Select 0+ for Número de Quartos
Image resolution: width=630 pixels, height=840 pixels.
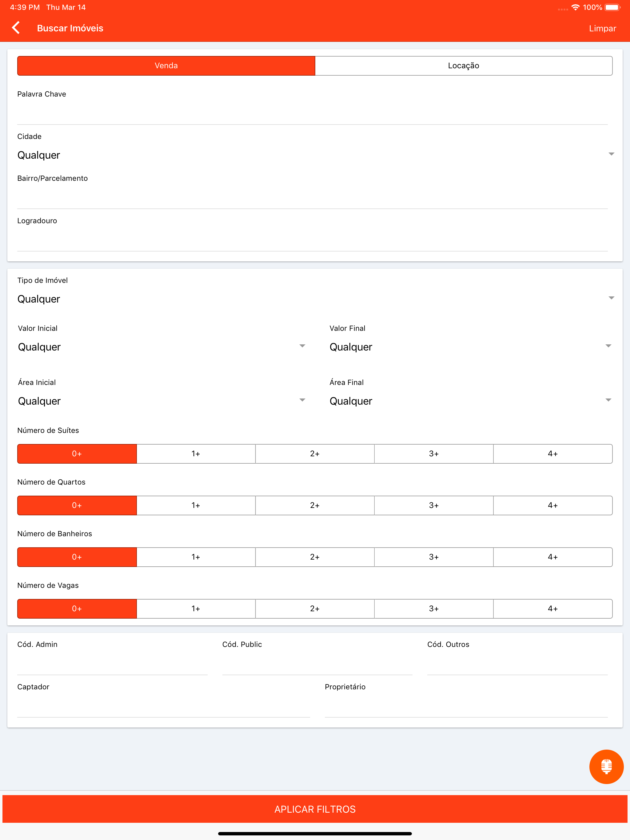[x=77, y=505]
